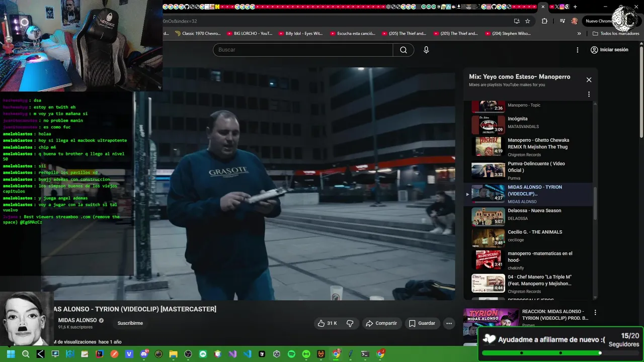The width and height of the screenshot is (644, 362).
Task: Open more actions ellipsis beside Guardar
Action: point(449,323)
